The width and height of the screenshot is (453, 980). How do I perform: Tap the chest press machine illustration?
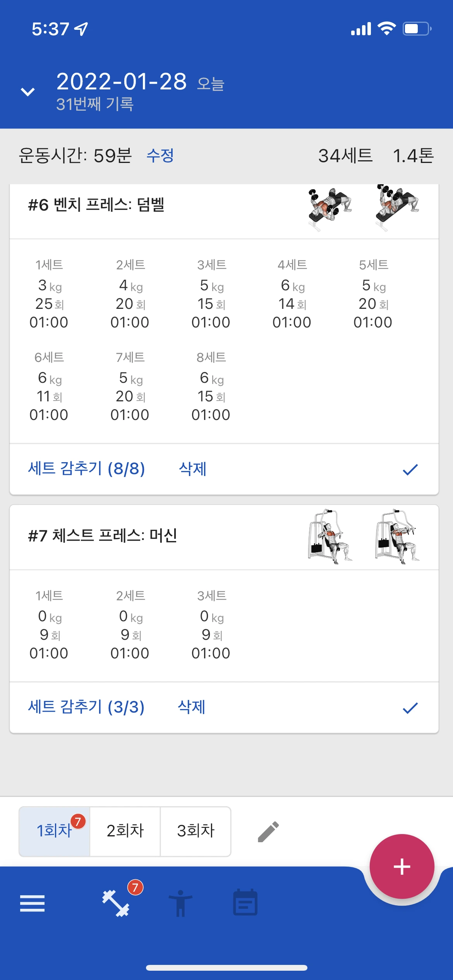click(363, 536)
